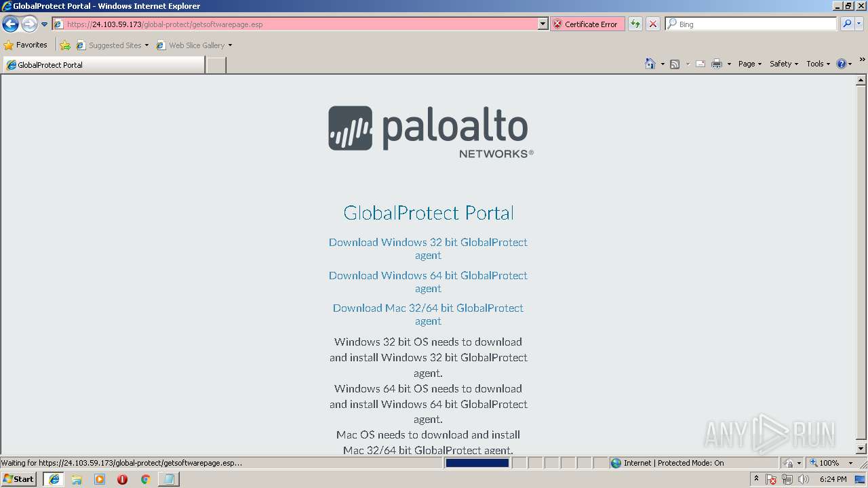This screenshot has width=868, height=488.
Task: Expand the address bar autocomplete dropdown
Action: pyautogui.click(x=543, y=24)
